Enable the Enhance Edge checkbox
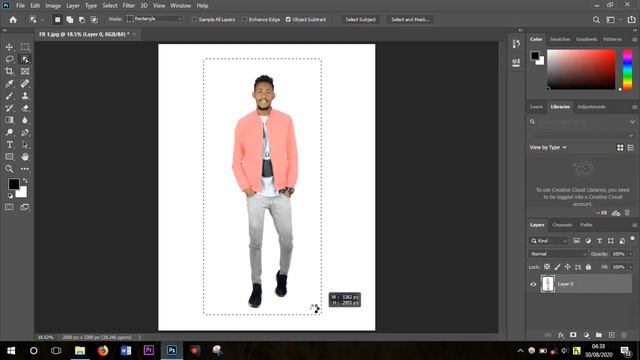Viewport: 640px width, 360px height. [244, 19]
